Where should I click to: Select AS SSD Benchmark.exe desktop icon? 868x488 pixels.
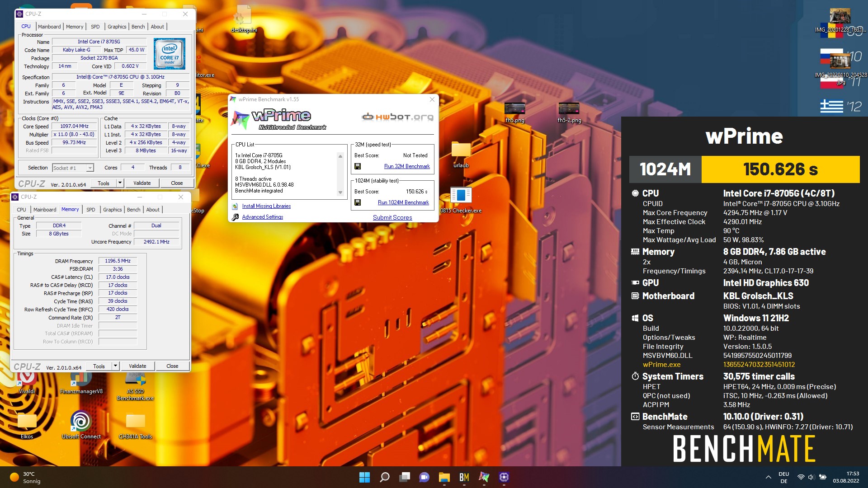click(135, 385)
